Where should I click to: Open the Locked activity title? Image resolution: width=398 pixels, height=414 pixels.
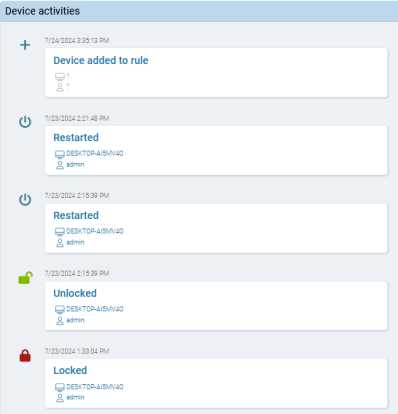tap(70, 370)
